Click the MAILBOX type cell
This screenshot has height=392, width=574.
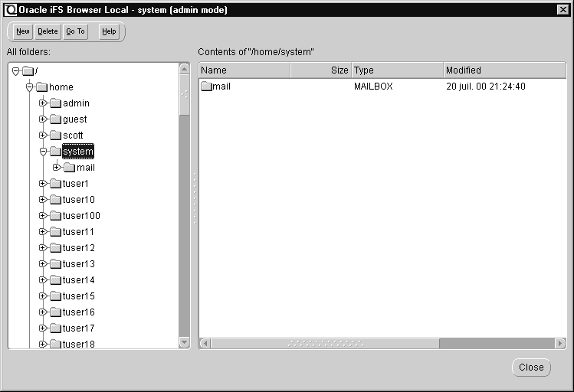tap(373, 87)
